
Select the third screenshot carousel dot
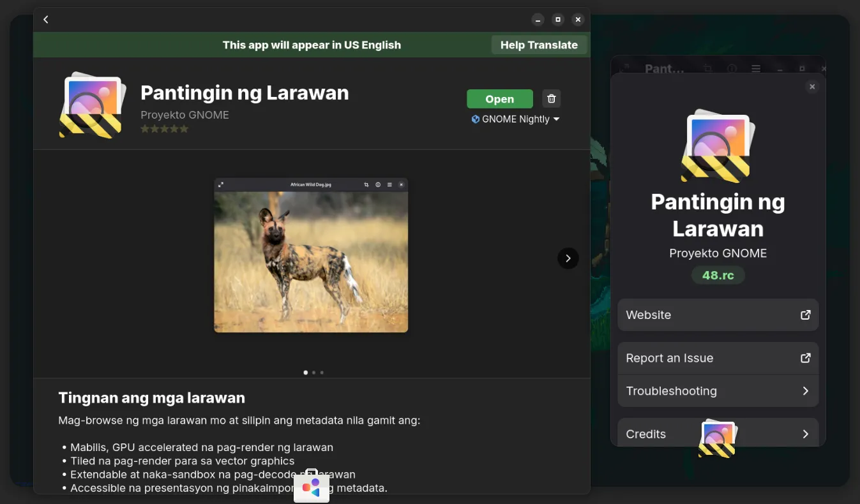pos(322,373)
